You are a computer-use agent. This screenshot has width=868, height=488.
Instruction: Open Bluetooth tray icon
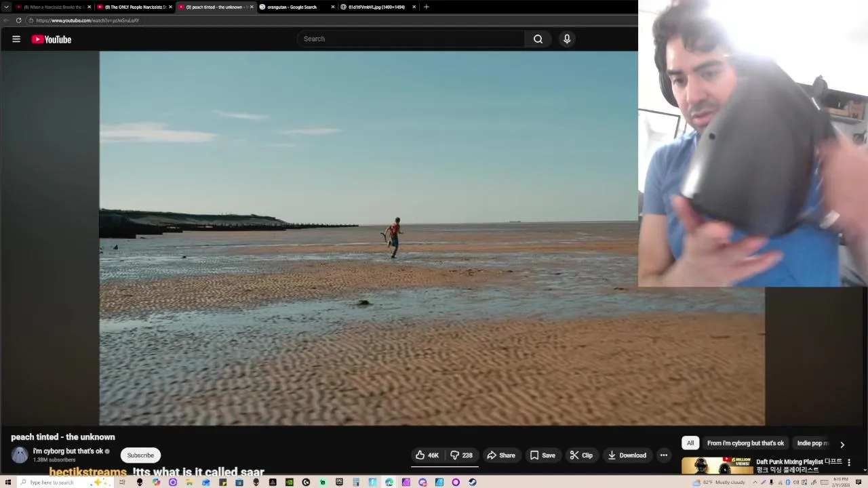788,482
